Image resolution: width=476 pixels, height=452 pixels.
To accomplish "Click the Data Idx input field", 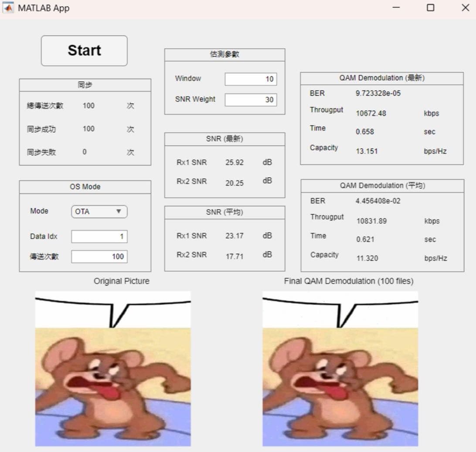I will (x=99, y=236).
